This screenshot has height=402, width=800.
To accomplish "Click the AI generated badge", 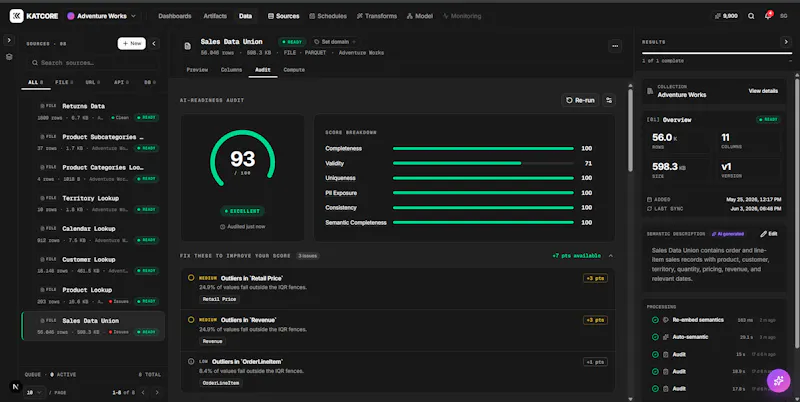I will click(728, 234).
